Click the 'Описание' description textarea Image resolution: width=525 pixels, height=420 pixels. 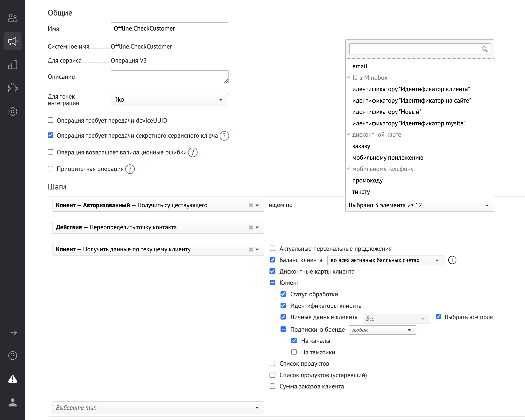pos(170,77)
